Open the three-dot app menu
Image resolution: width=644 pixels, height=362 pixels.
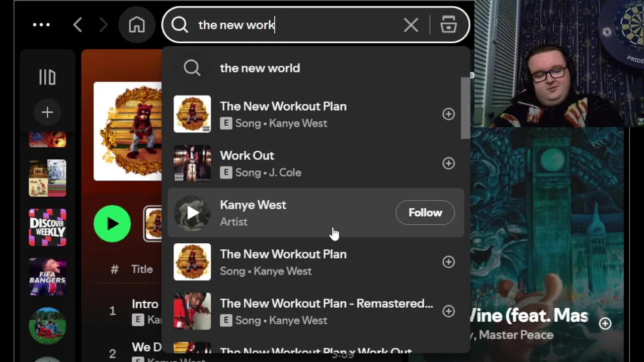click(x=41, y=25)
